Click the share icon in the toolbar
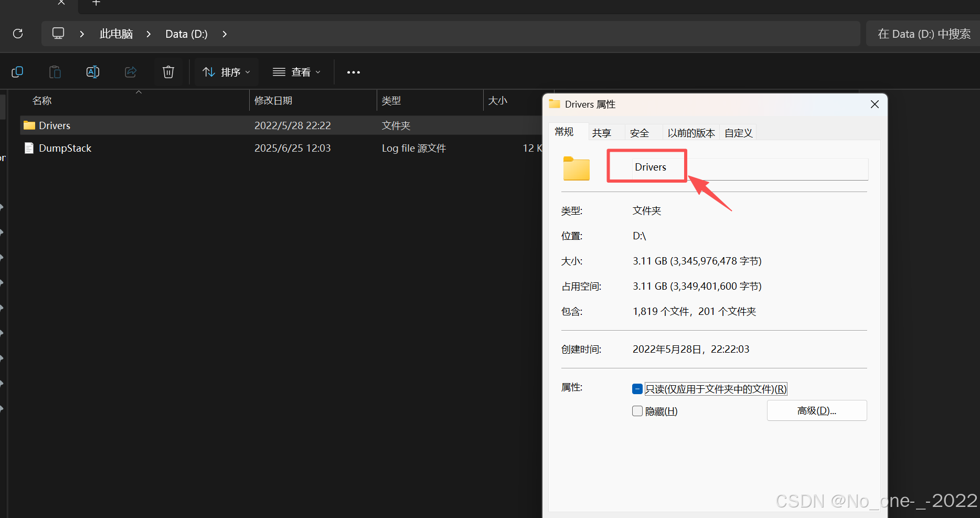This screenshot has height=518, width=980. pyautogui.click(x=131, y=72)
